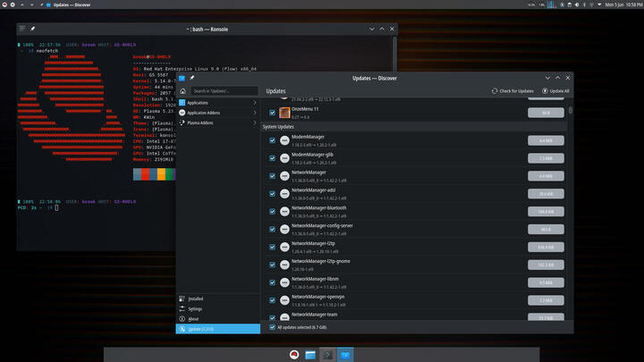Click the clock in top panel
644x362 pixels.
pos(623,5)
